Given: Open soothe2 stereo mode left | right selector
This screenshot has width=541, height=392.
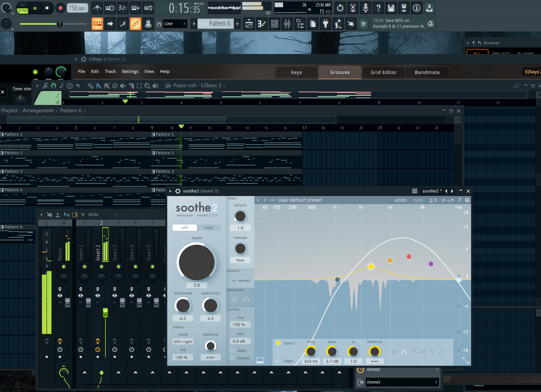Looking at the screenshot, I should tap(183, 342).
